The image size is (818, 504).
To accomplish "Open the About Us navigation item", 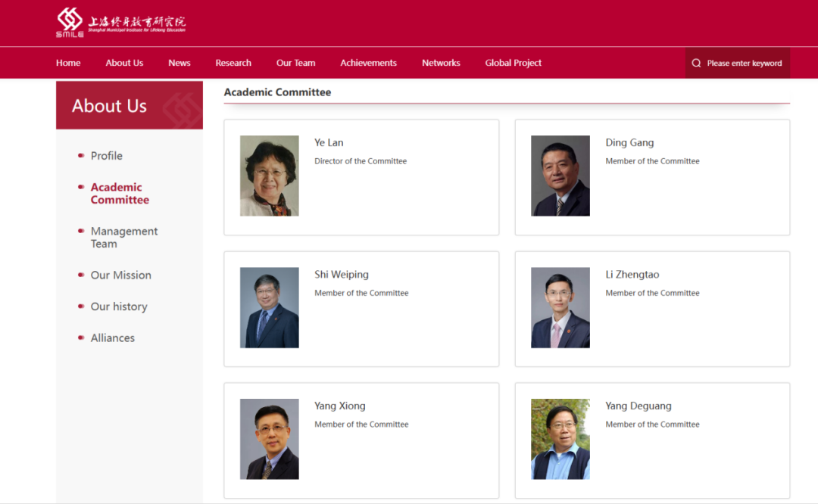I will [x=124, y=63].
